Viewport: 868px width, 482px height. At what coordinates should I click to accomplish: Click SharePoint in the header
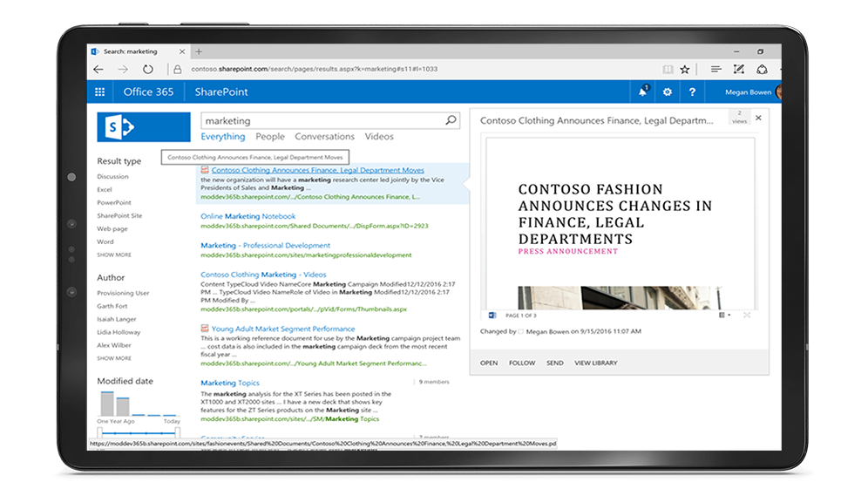click(x=221, y=92)
